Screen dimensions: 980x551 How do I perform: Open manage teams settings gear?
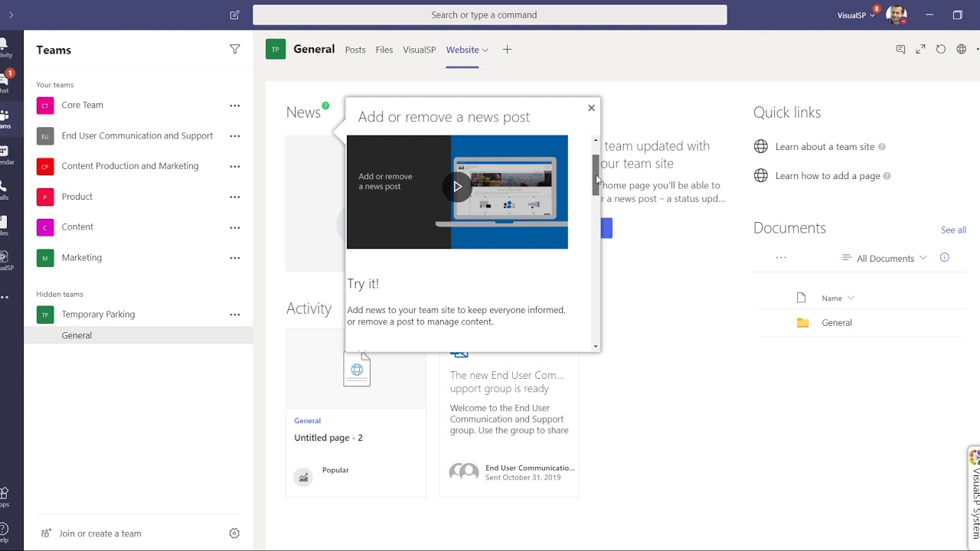pos(234,533)
